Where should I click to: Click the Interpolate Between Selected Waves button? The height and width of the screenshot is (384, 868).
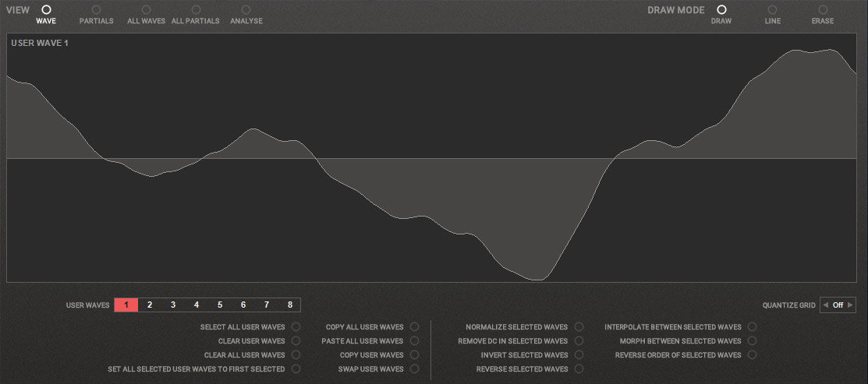click(752, 327)
